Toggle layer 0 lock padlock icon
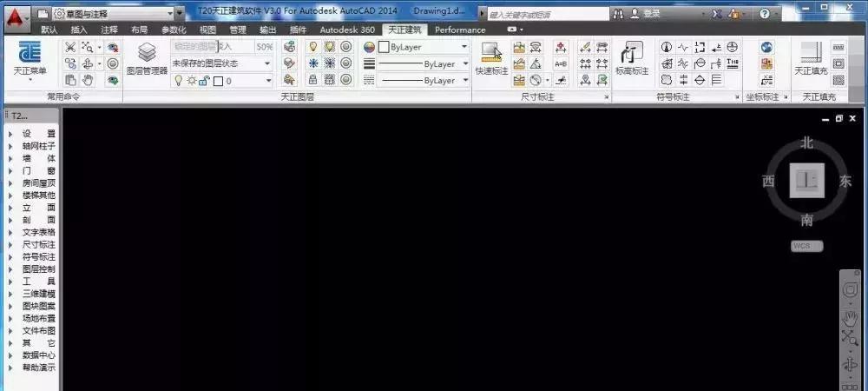The height and width of the screenshot is (391, 868). tap(204, 81)
